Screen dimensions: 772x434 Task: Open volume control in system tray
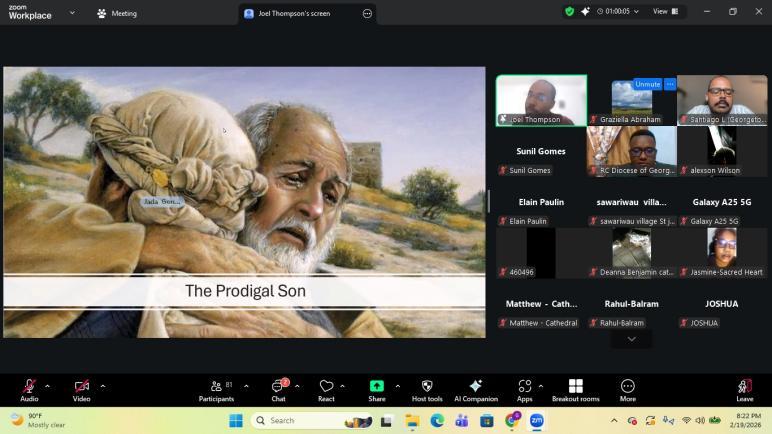click(x=700, y=421)
